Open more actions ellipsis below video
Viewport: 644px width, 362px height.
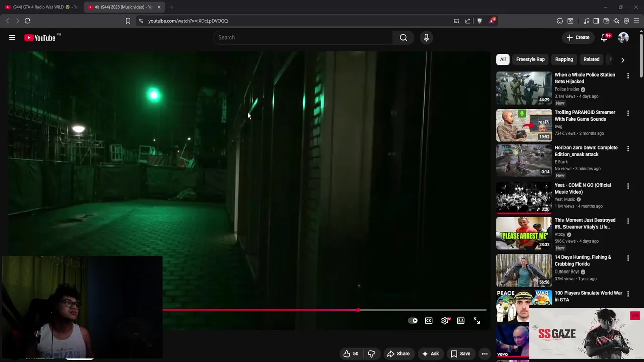click(485, 354)
